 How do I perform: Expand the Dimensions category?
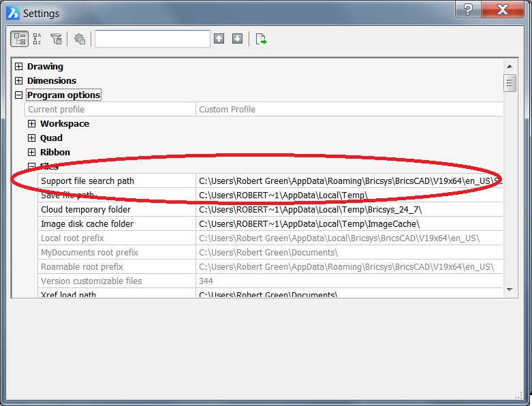(18, 81)
